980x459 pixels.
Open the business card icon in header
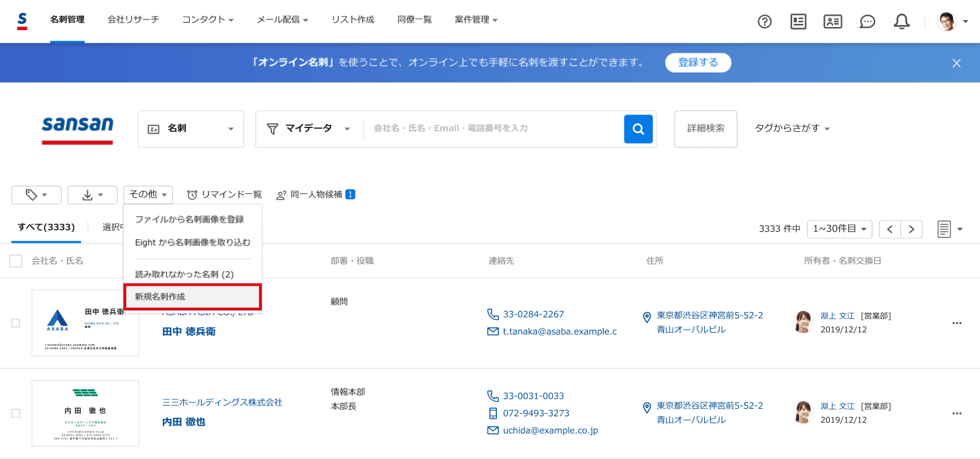pyautogui.click(x=832, y=21)
